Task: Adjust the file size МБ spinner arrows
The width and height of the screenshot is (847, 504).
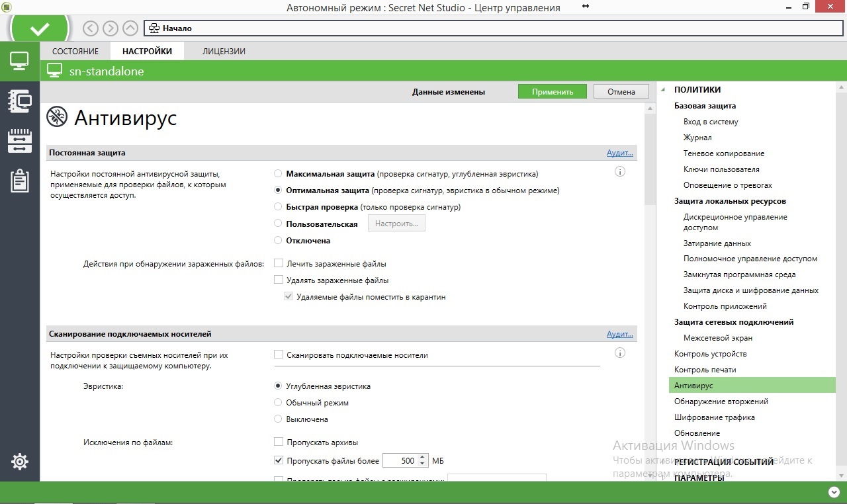Action: pyautogui.click(x=422, y=461)
